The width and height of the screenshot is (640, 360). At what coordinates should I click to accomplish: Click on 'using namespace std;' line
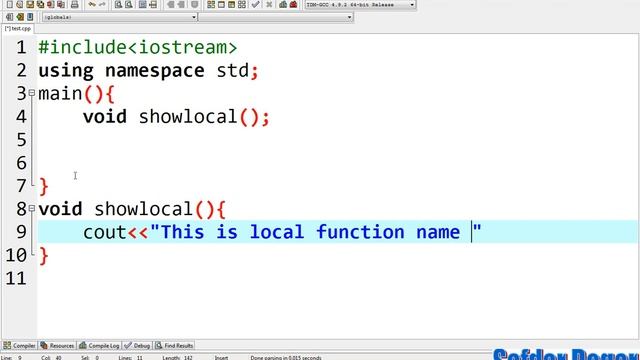[x=149, y=71]
